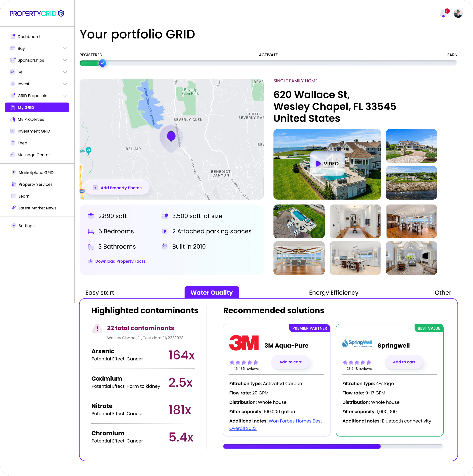Click the camera marker on the map
The image size is (473, 476).
coord(89,150)
